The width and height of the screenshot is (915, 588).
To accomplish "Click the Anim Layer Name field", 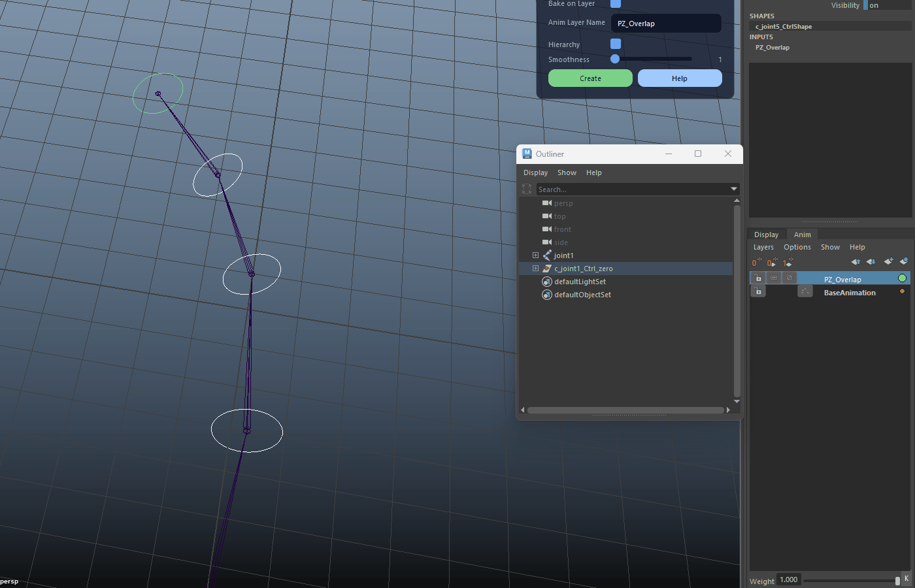I will pyautogui.click(x=666, y=24).
